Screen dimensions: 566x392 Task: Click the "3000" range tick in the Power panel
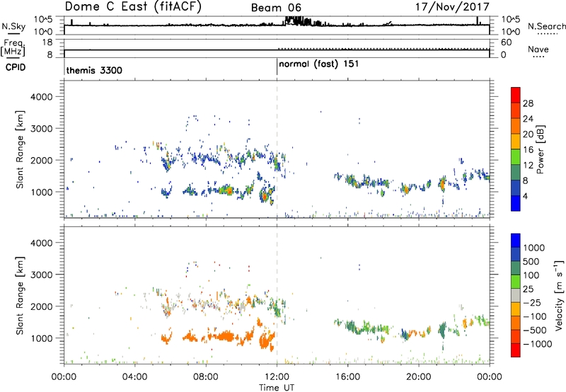click(x=42, y=129)
